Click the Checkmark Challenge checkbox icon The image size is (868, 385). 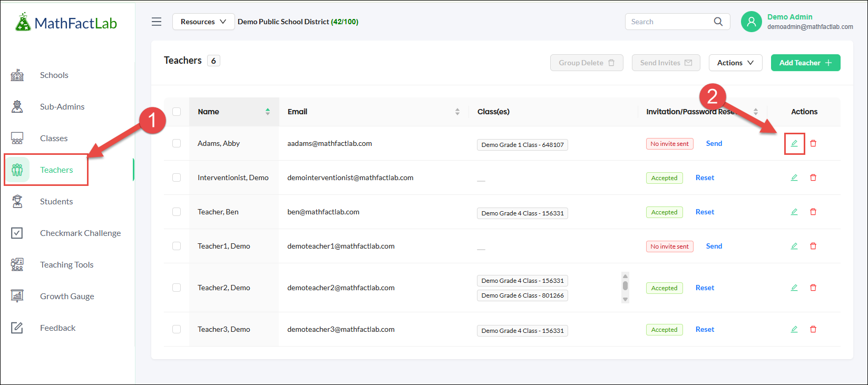coord(17,233)
